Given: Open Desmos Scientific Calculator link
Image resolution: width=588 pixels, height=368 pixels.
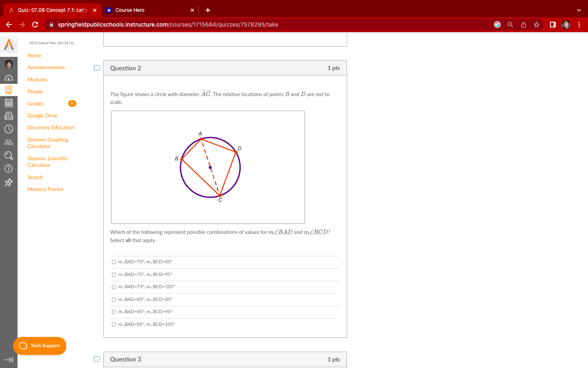Looking at the screenshot, I should tap(48, 162).
